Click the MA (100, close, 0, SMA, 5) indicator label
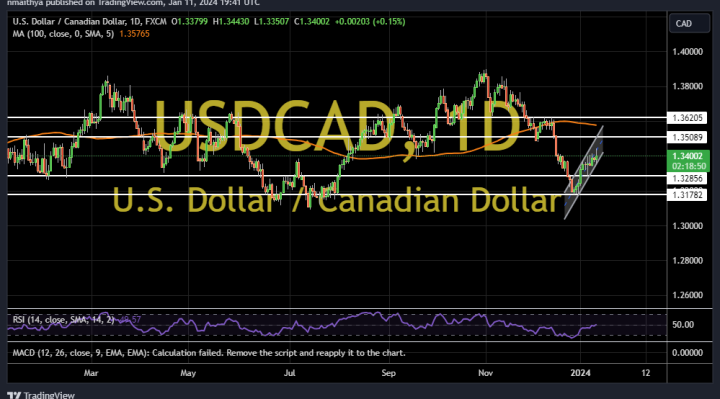The width and height of the screenshot is (720, 399). click(63, 34)
